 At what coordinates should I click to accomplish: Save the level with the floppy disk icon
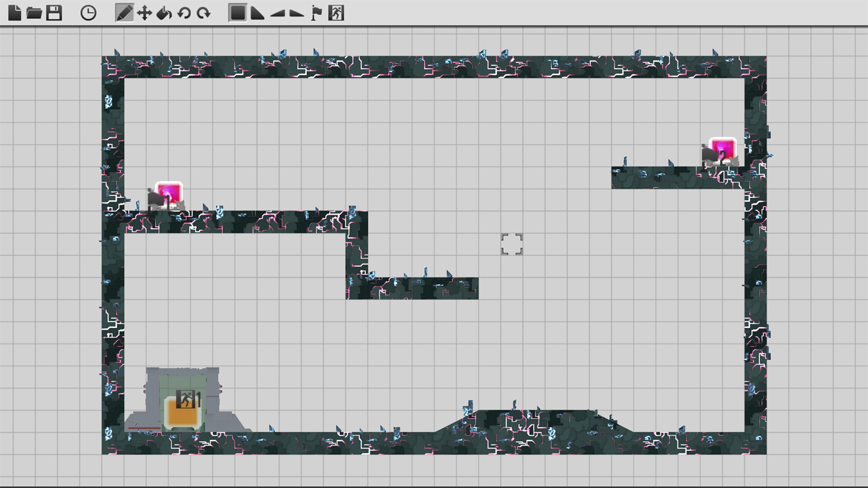point(54,13)
